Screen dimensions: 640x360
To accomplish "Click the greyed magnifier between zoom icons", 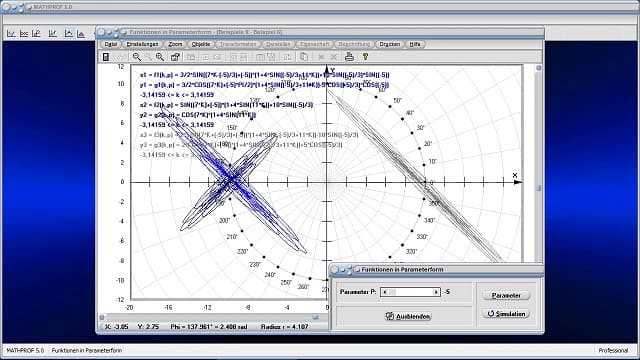I will 149,57.
